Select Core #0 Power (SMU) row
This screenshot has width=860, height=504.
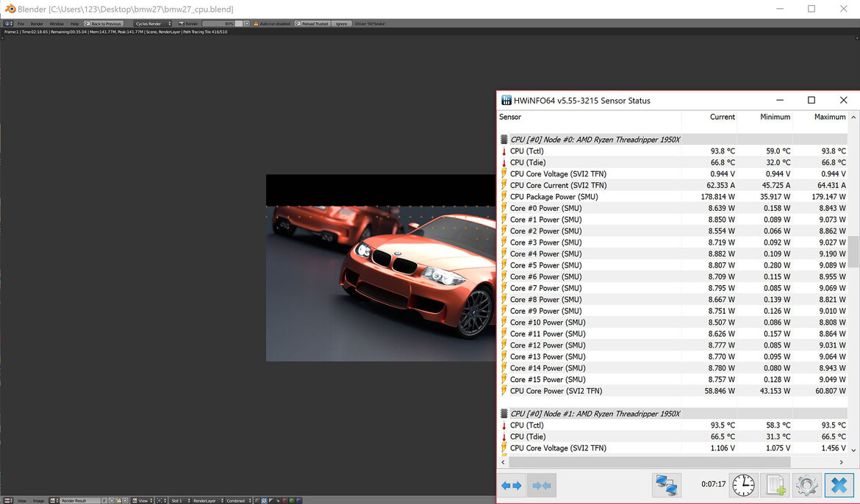(x=673, y=209)
